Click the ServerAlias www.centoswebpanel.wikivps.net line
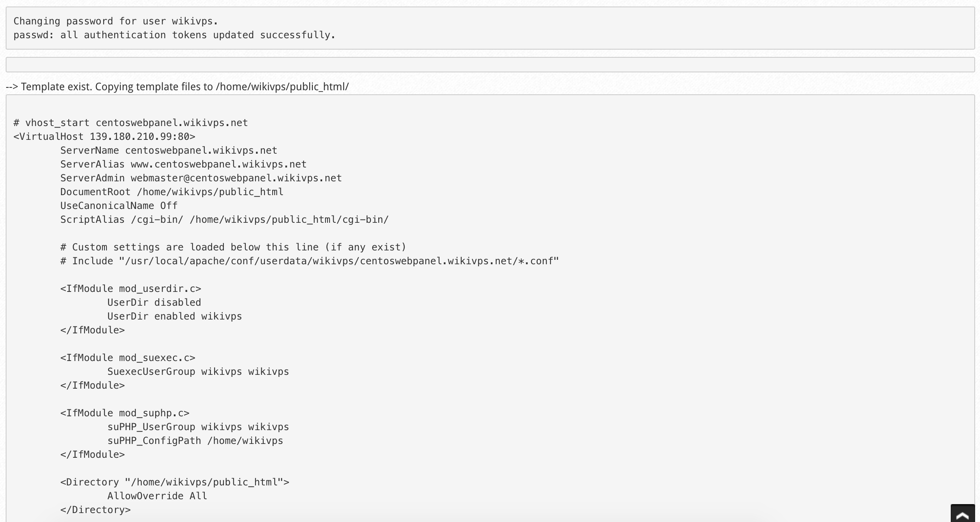980x522 pixels. coord(183,164)
